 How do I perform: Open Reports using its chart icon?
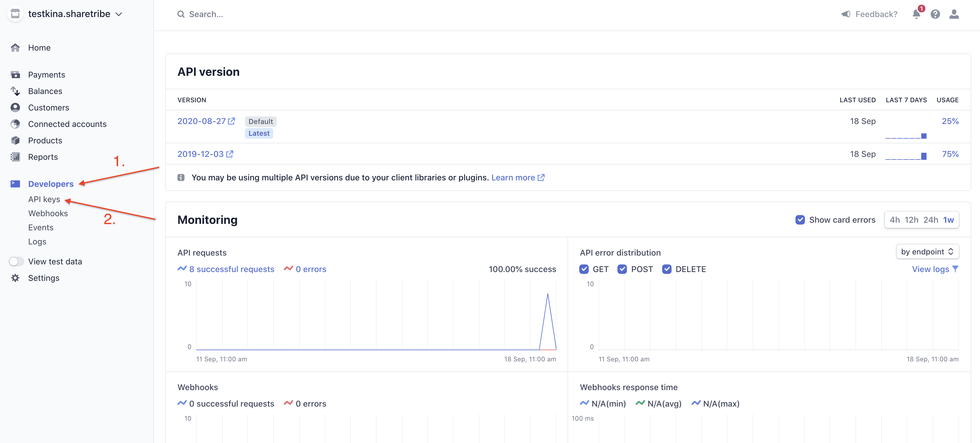pos(15,157)
